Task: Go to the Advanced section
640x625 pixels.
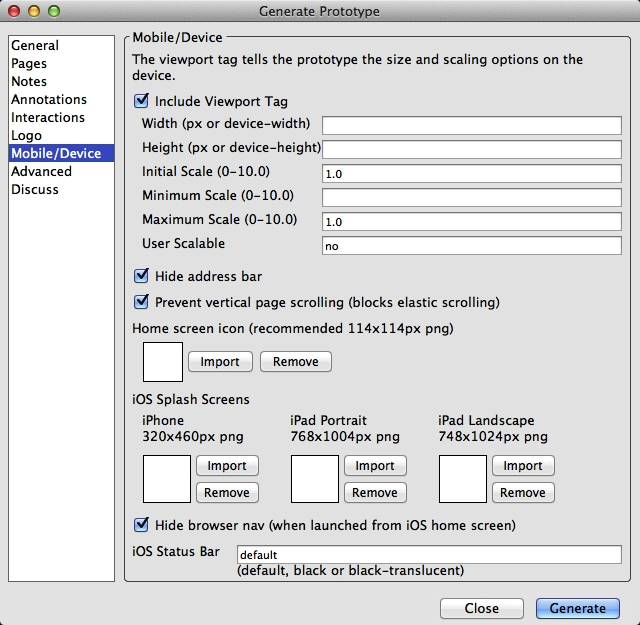Action: click(x=41, y=171)
